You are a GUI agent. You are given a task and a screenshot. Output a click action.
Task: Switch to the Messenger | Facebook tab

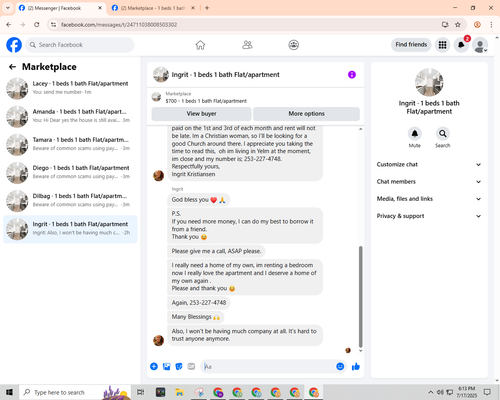[x=60, y=8]
